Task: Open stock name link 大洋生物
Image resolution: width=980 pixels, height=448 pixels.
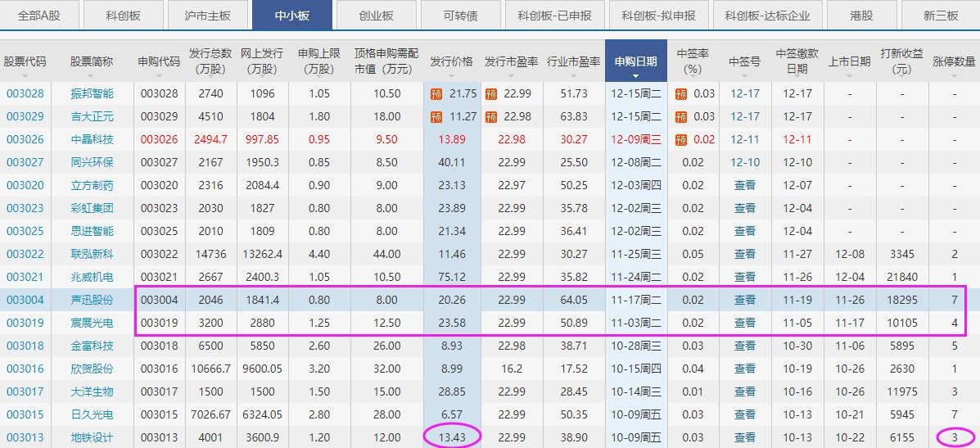Action: tap(92, 391)
